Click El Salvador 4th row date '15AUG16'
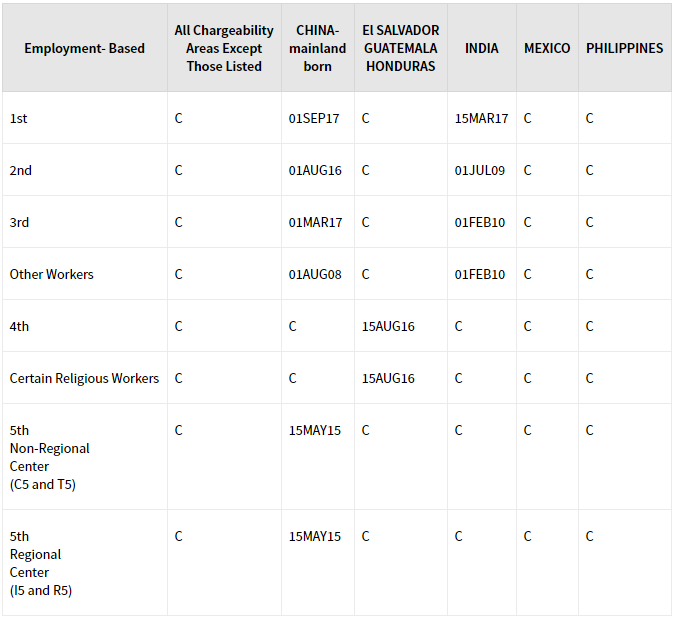Viewport: 675px width, 620px height. (388, 326)
